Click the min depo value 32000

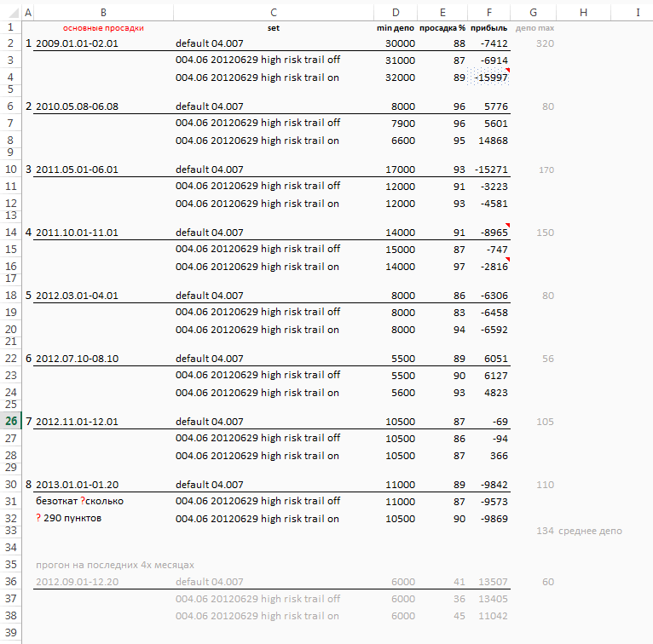400,78
